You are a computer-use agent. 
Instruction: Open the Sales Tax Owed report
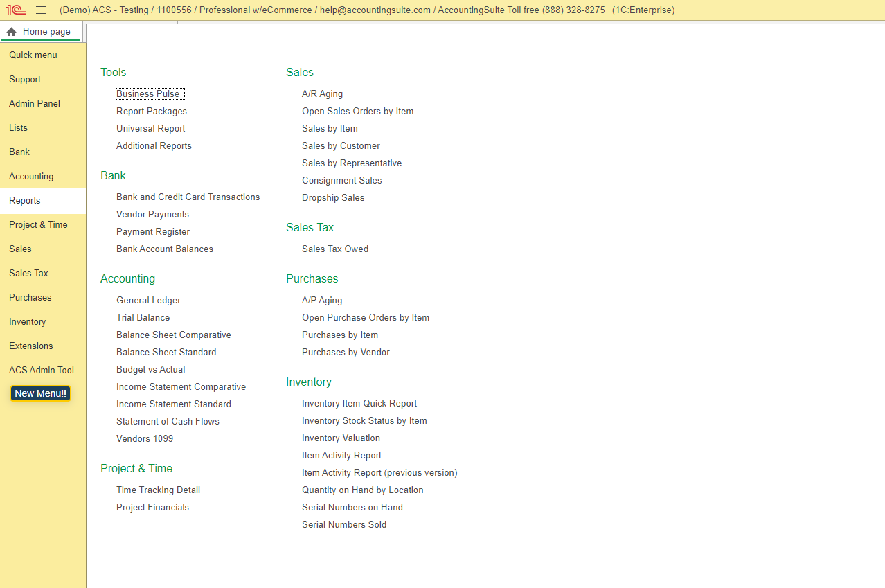pyautogui.click(x=335, y=249)
